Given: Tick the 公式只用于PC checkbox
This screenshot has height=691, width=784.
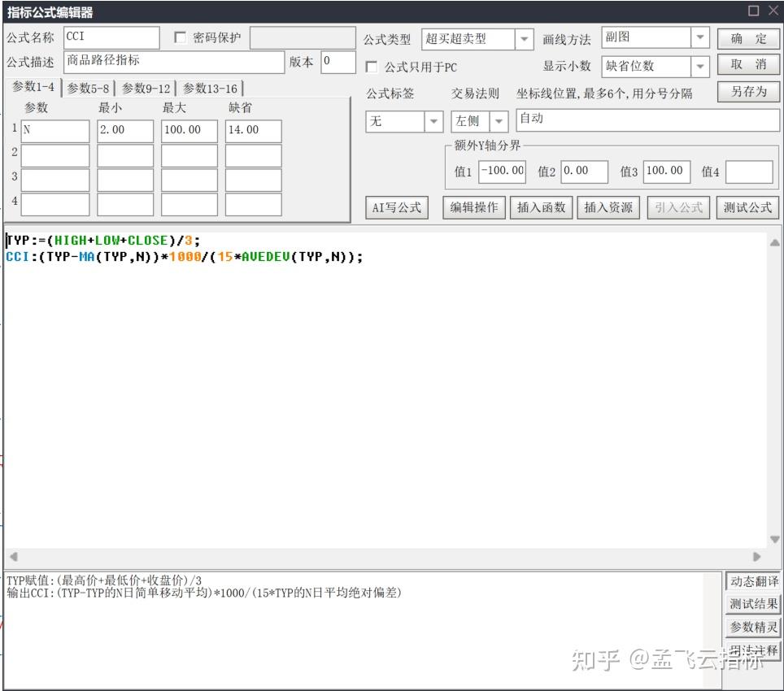Looking at the screenshot, I should point(372,67).
